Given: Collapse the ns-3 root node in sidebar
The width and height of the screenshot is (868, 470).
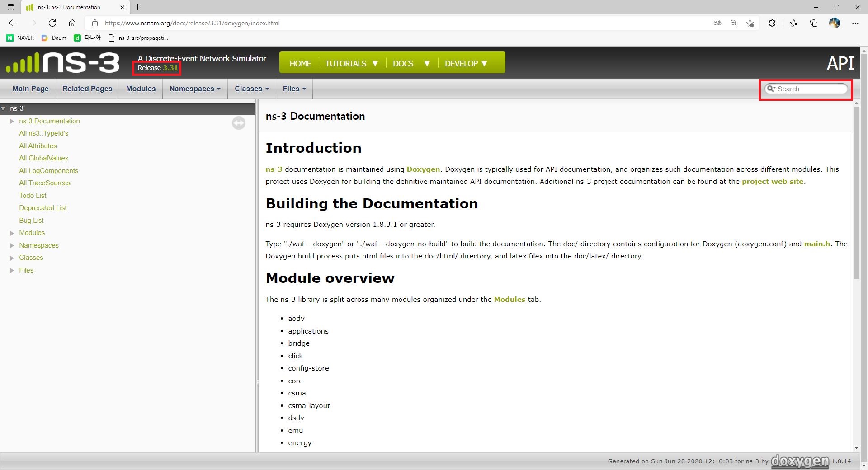Looking at the screenshot, I should [x=3, y=108].
